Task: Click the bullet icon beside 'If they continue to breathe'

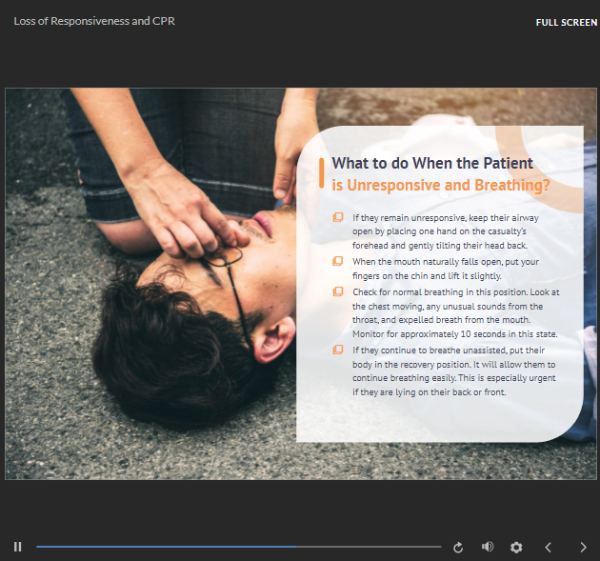Action: click(x=338, y=350)
